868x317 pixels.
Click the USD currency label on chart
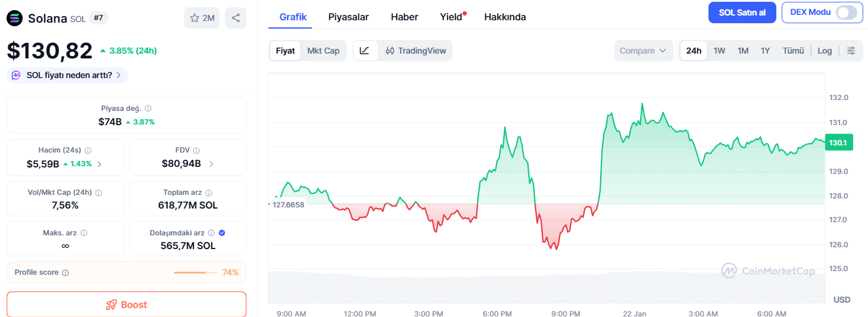(842, 299)
